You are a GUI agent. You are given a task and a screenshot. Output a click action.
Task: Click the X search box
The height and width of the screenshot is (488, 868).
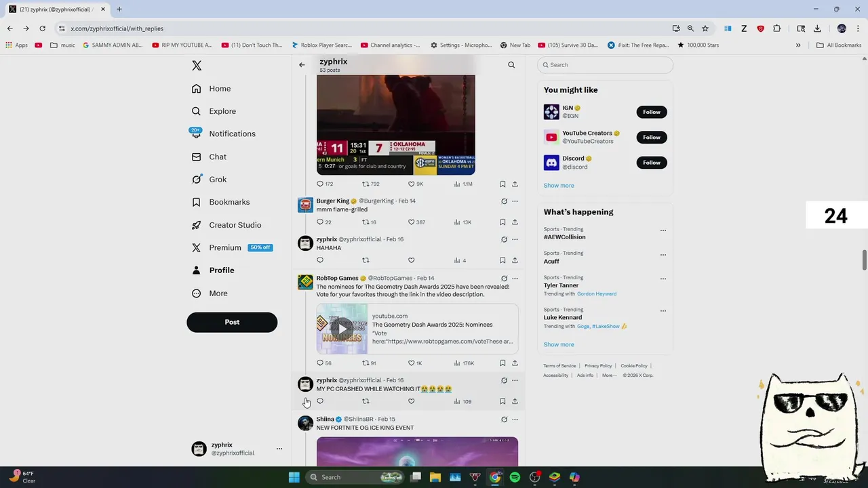pos(606,65)
